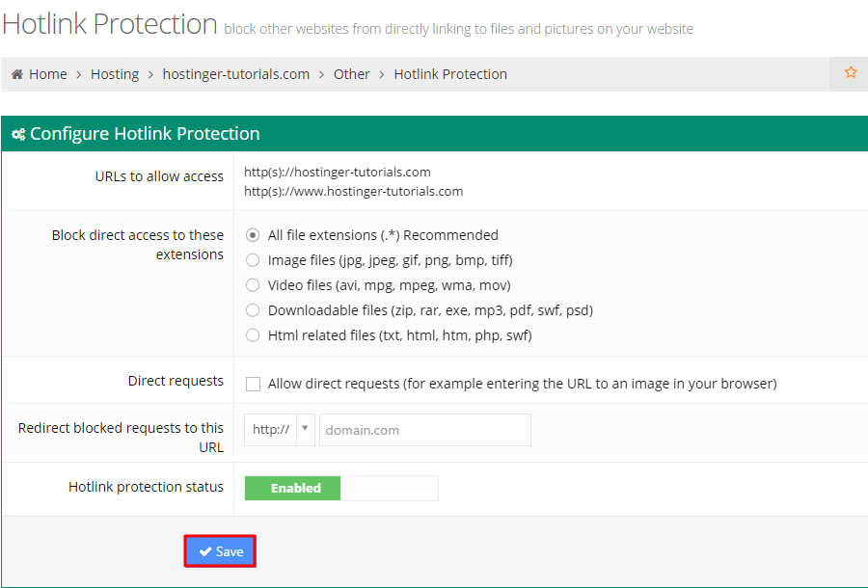Toggle the Enabled hotlink protection switch
The width and height of the screenshot is (868, 588).
(x=341, y=488)
